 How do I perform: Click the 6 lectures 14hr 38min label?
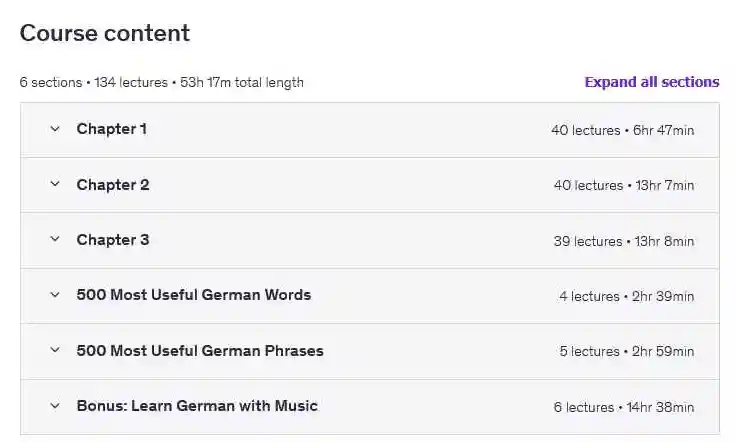coord(623,407)
